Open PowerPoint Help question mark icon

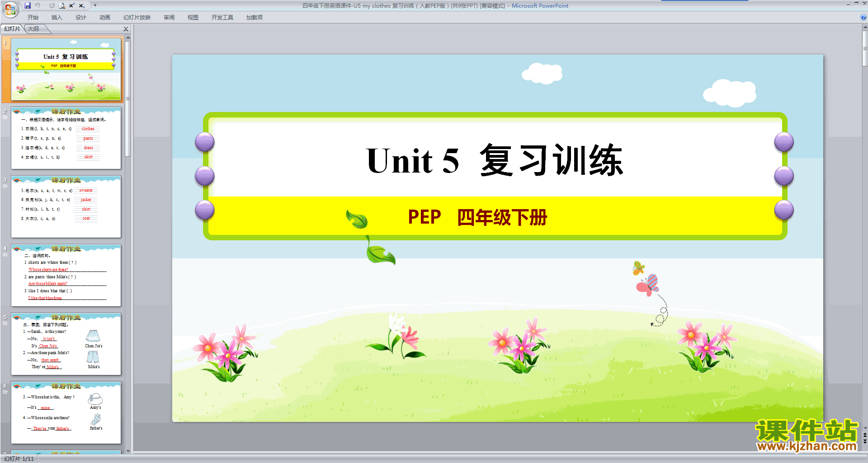click(x=863, y=17)
